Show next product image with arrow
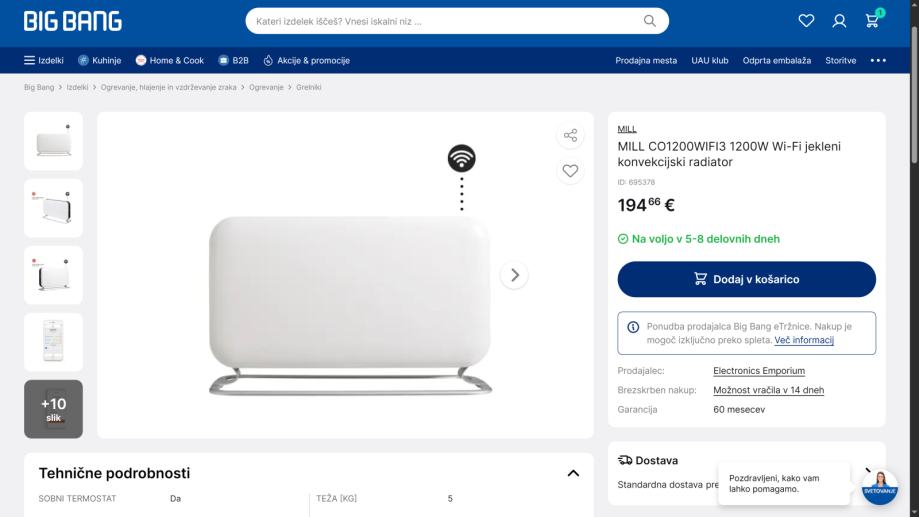 pyautogui.click(x=514, y=275)
